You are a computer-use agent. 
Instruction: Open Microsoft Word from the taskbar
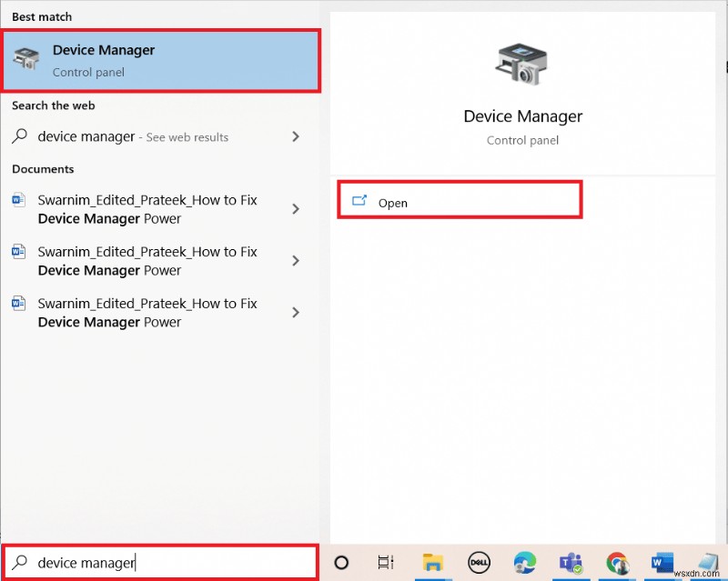[x=662, y=563]
